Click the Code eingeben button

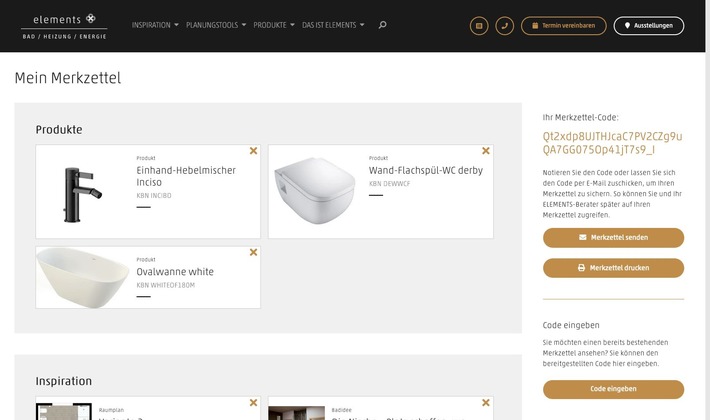pos(613,389)
